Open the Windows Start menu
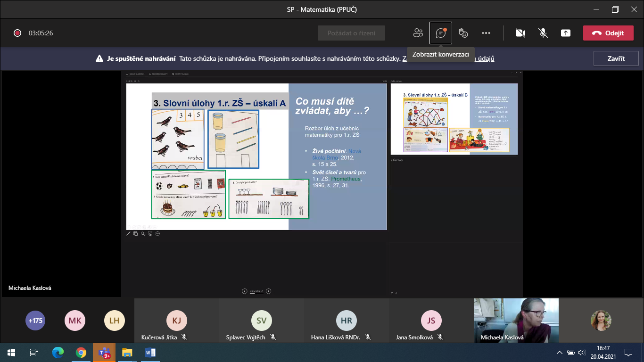Image resolution: width=644 pixels, height=362 pixels. (11, 352)
